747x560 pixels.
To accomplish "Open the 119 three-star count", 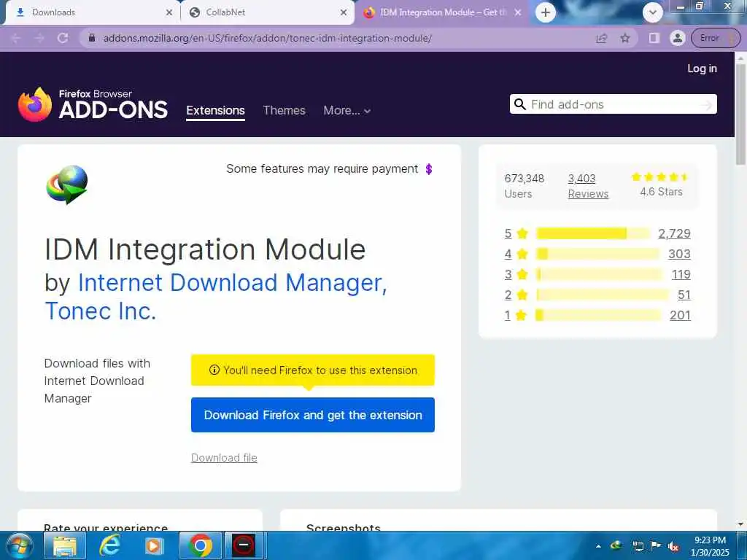I will tap(681, 274).
